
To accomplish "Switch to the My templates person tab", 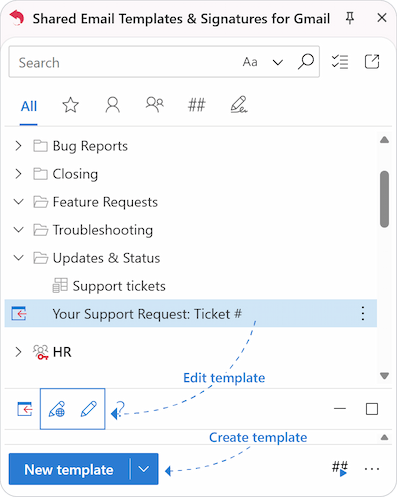I will (113, 105).
